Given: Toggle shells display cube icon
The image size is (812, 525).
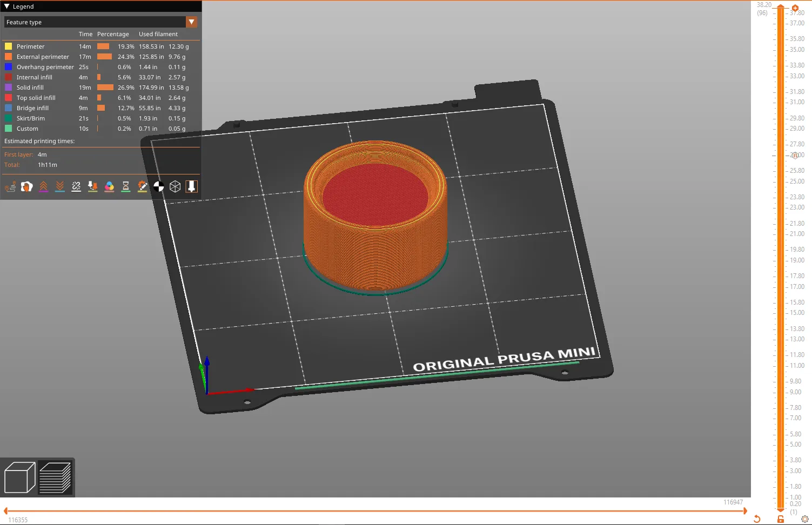Looking at the screenshot, I should click(175, 187).
